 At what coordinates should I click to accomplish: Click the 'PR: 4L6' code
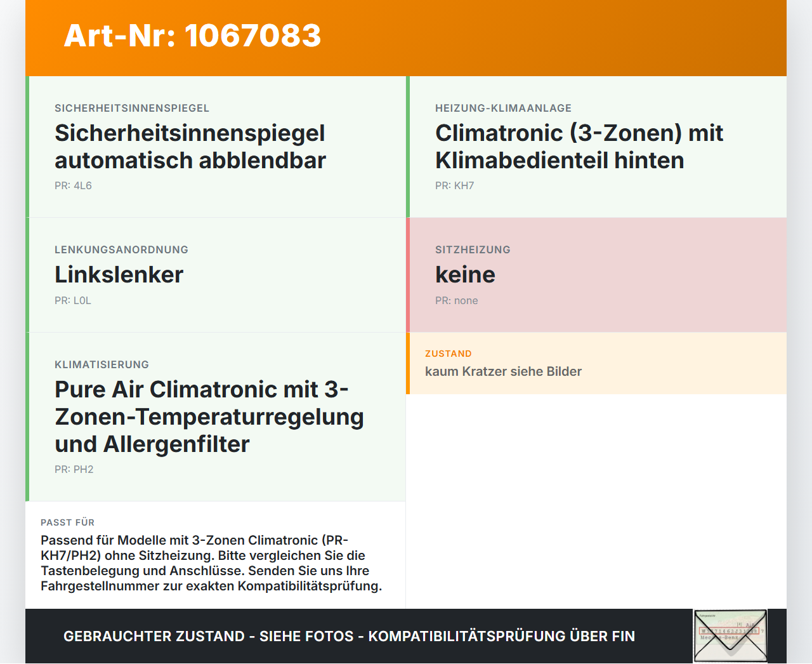click(73, 185)
